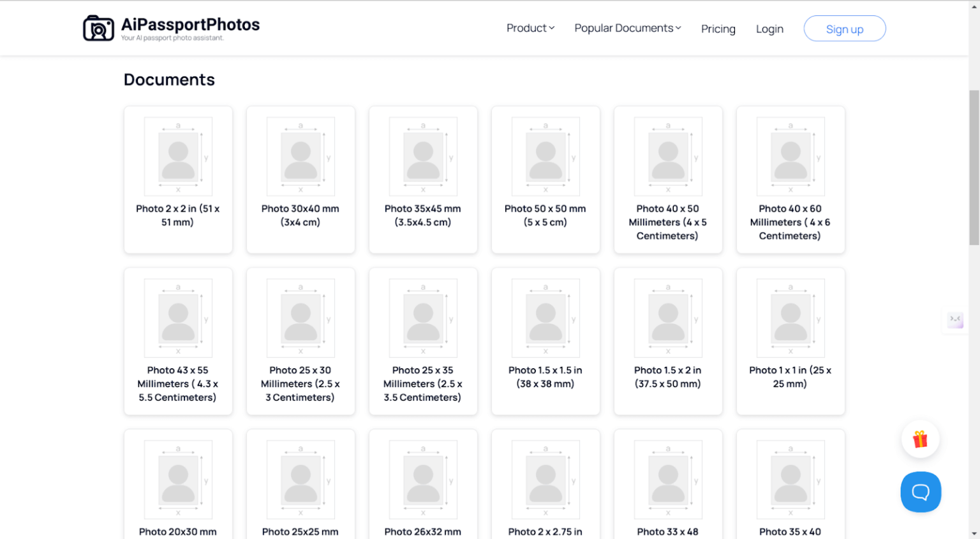The height and width of the screenshot is (539, 980).
Task: Go to the Pricing page
Action: (x=718, y=29)
